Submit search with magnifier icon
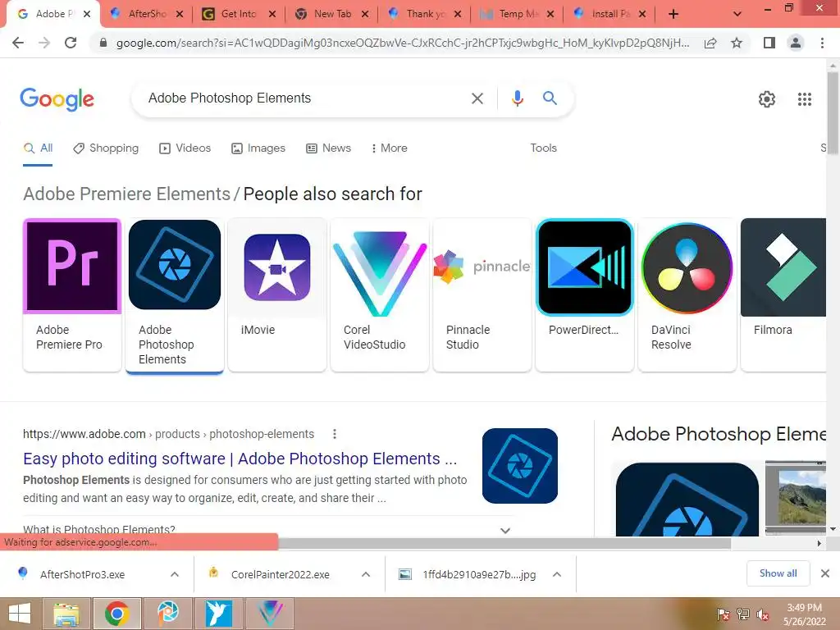This screenshot has height=630, width=840. tap(550, 98)
